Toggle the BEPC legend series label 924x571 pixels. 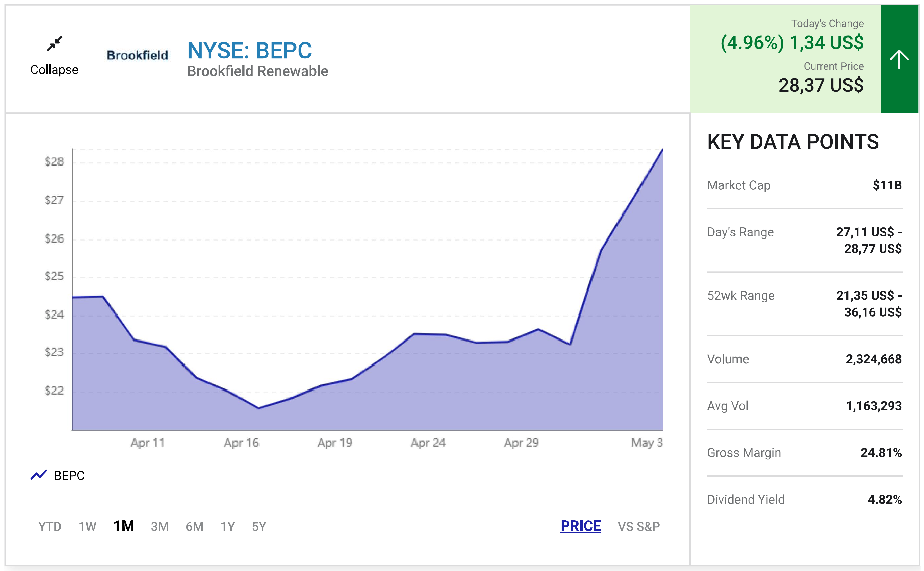(69, 475)
